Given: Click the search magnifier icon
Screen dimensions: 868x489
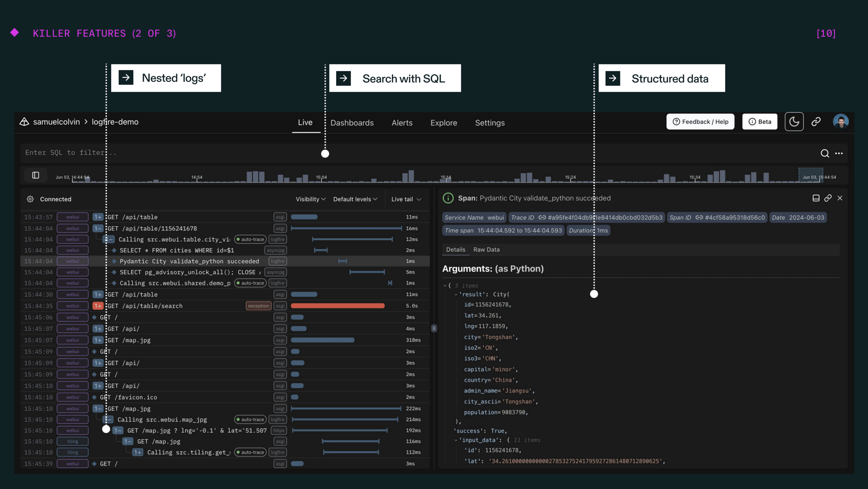Looking at the screenshot, I should [x=825, y=153].
